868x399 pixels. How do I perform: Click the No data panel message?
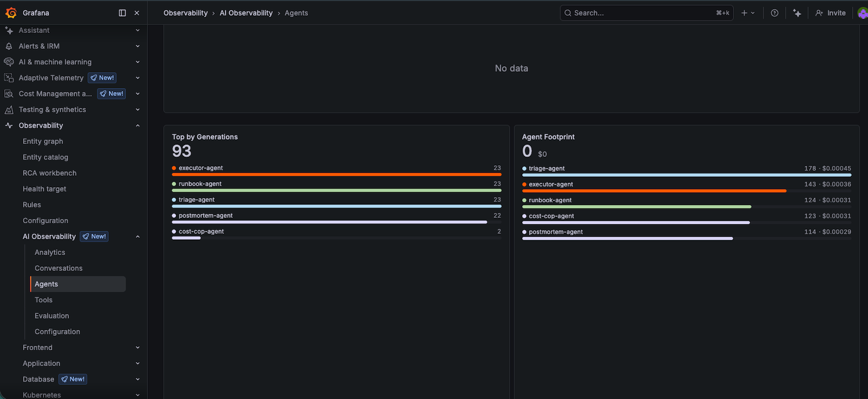(511, 68)
